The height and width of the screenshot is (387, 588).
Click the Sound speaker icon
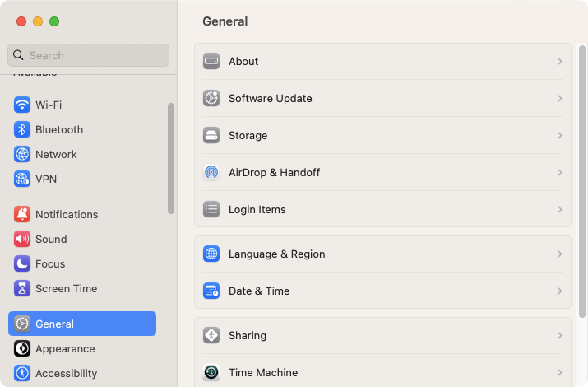coord(22,239)
